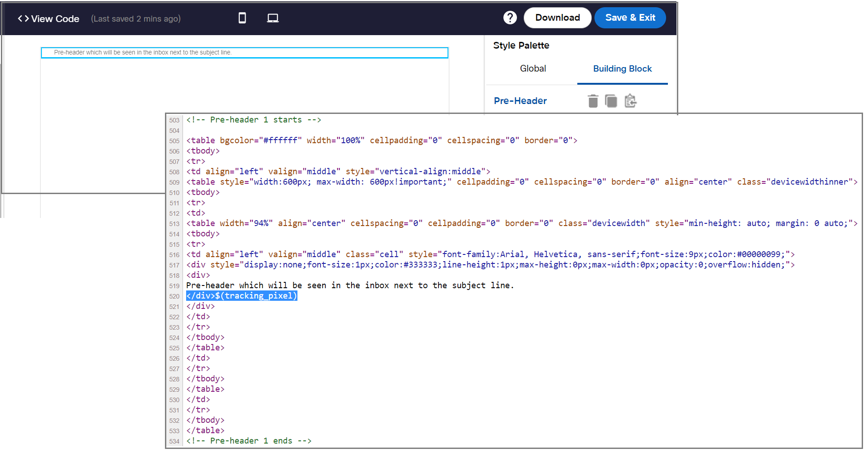Click the Download button
This screenshot has width=868, height=453.
(557, 18)
